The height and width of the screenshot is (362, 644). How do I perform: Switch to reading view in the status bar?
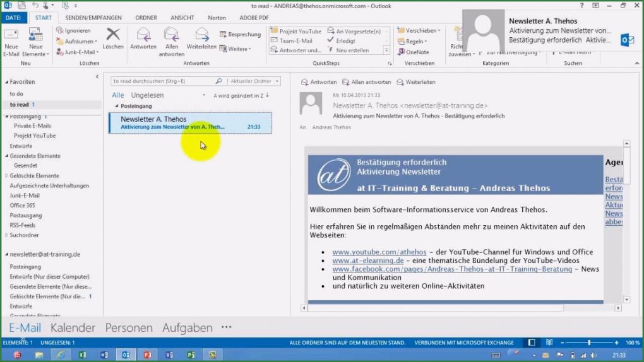click(549, 342)
